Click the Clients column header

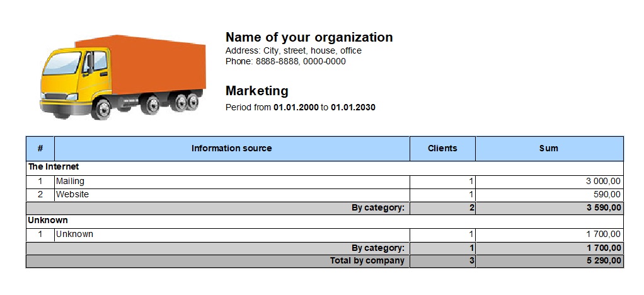(442, 148)
